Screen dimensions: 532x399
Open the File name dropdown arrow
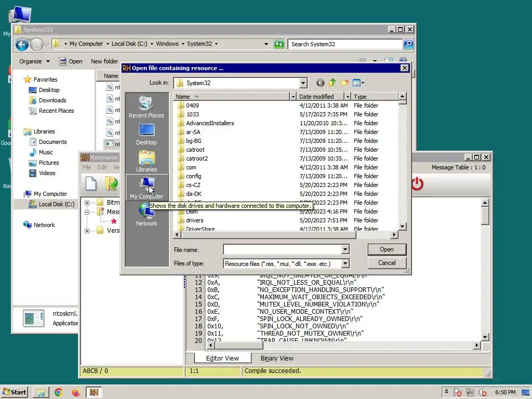tap(345, 250)
